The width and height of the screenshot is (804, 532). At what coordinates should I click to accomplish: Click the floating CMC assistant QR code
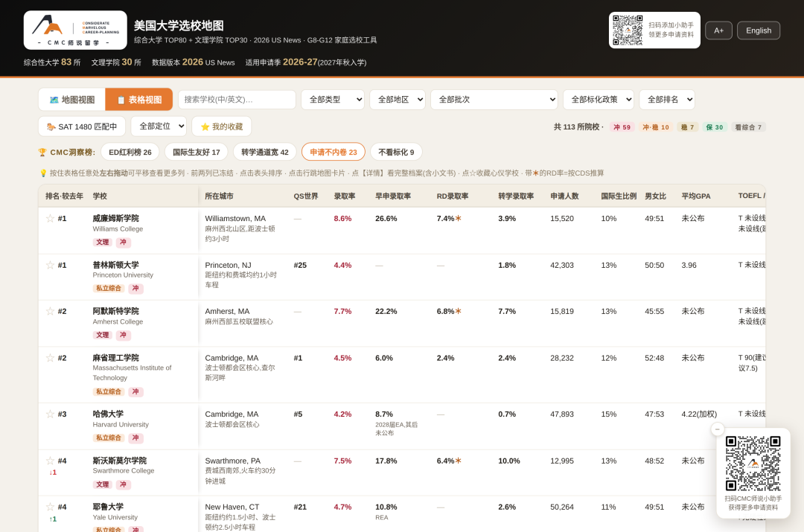click(x=753, y=464)
